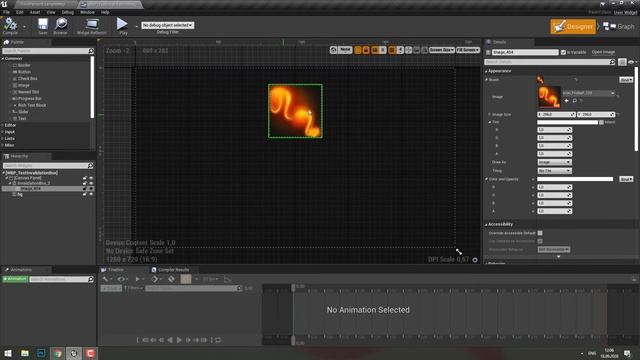Open the Windows Start menu

point(7,353)
